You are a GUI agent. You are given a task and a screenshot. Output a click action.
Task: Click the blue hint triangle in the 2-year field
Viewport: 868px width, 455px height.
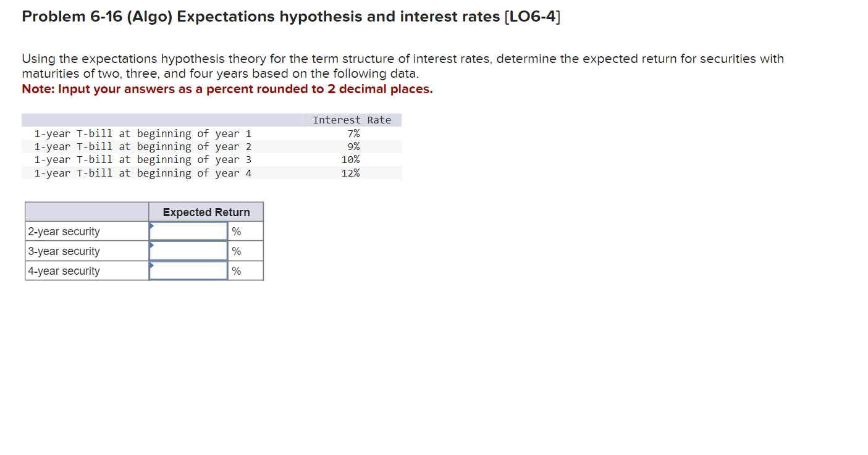coord(151,226)
